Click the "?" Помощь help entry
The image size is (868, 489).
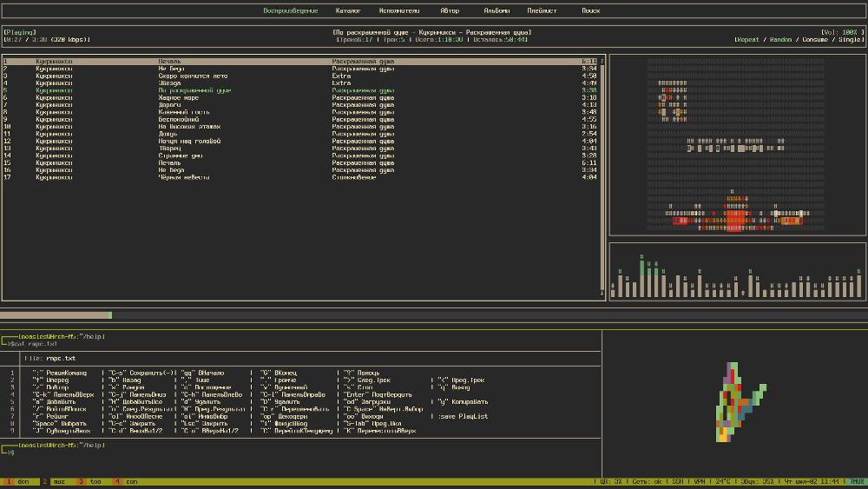(x=361, y=373)
